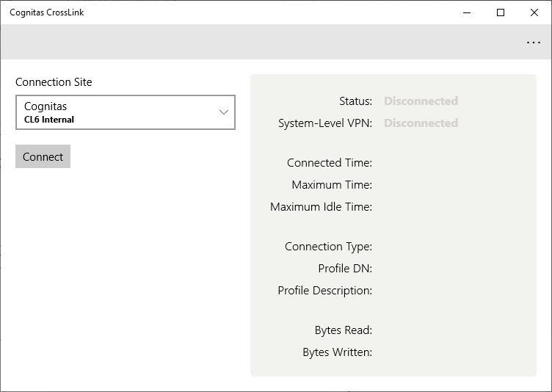This screenshot has width=552, height=392.
Task: Click the Status field label
Action: (355, 101)
